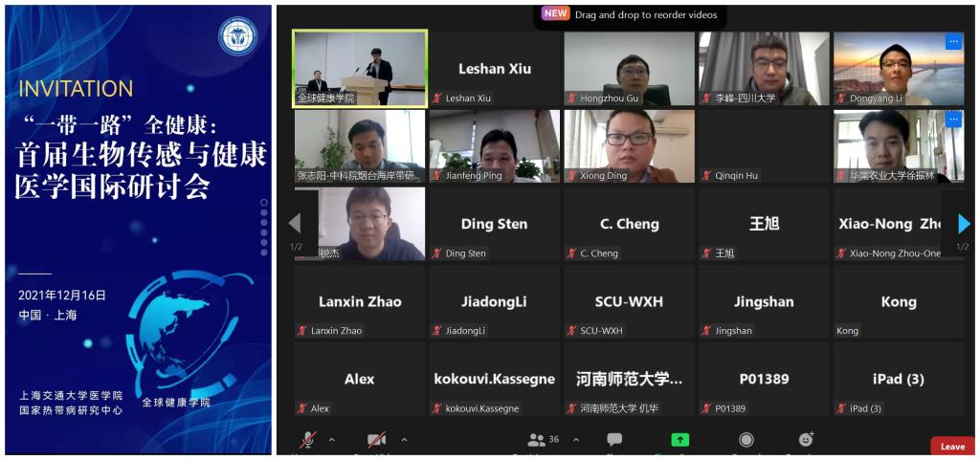This screenshot has height=460, width=980.
Task: Go to previous page of videos
Action: tap(296, 224)
